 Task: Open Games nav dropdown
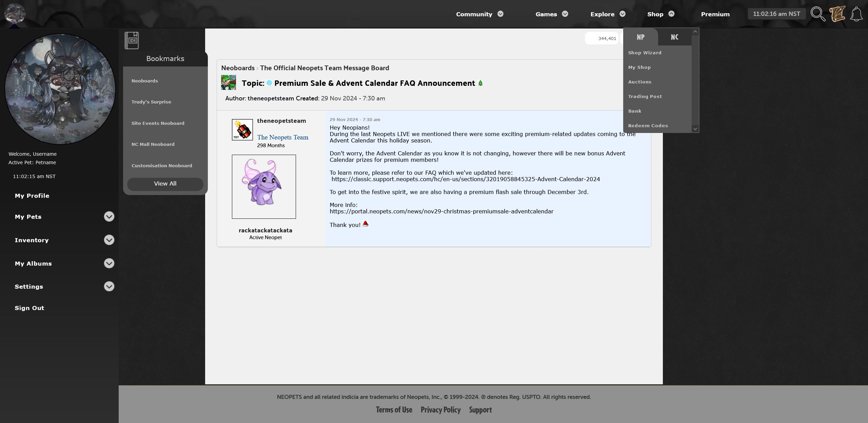click(x=552, y=14)
